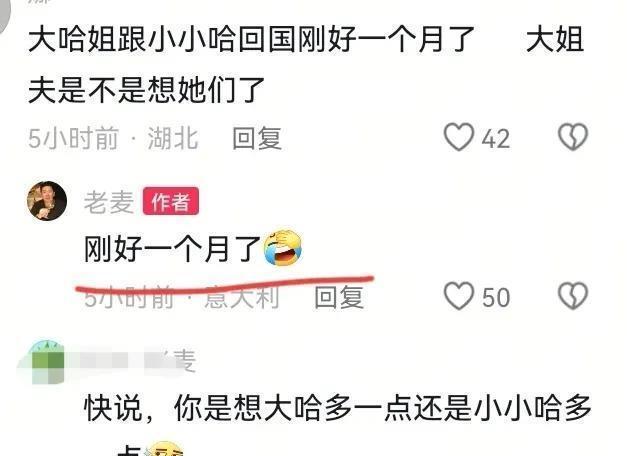627x456 pixels.
Task: Tap the 5小时前 · 湖北 timestamp
Action: (113, 138)
